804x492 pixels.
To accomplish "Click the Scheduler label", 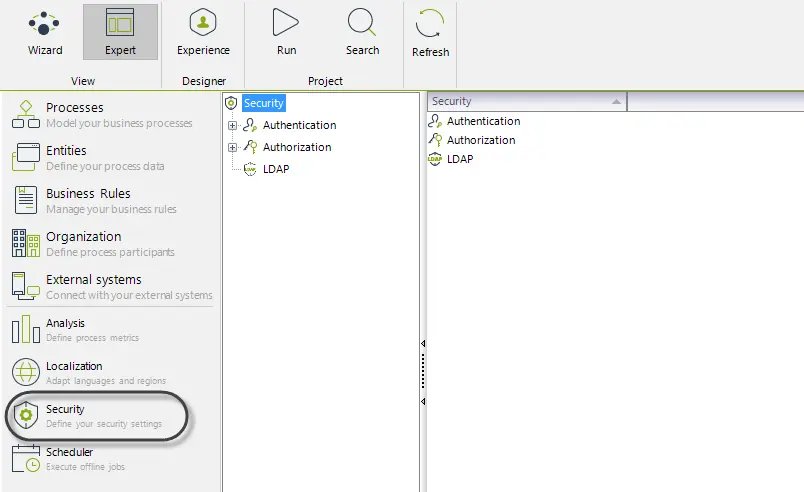I will [70, 452].
